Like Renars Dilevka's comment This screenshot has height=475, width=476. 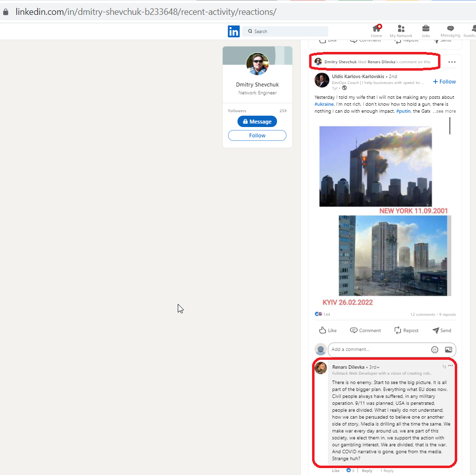point(335,471)
